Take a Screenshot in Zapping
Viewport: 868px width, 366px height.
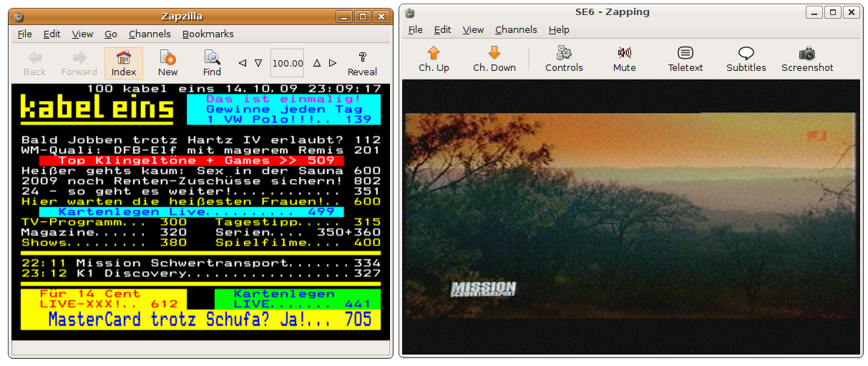click(x=807, y=59)
